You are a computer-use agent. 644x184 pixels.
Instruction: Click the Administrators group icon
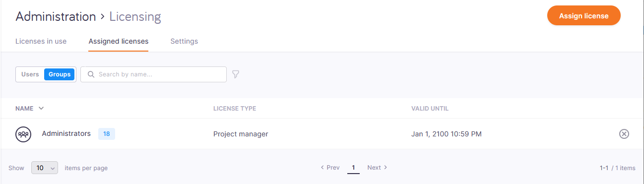(x=23, y=134)
